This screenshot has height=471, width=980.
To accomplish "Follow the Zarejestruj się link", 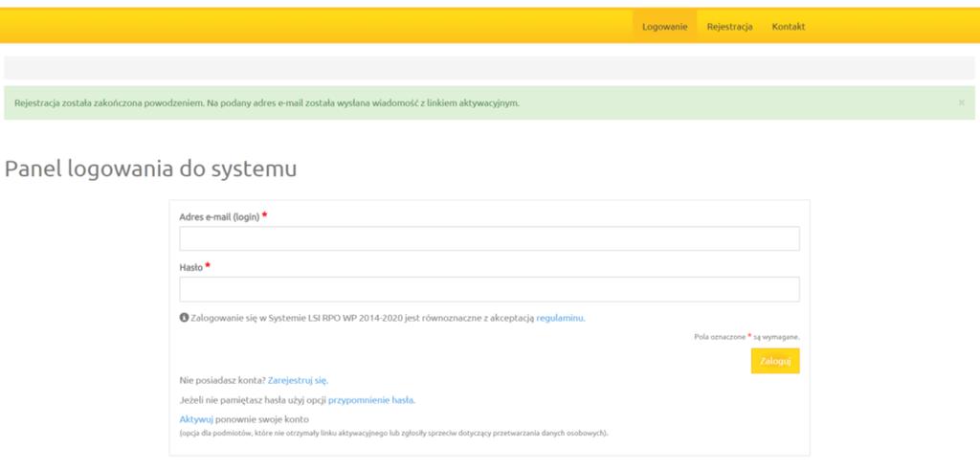I will 298,380.
